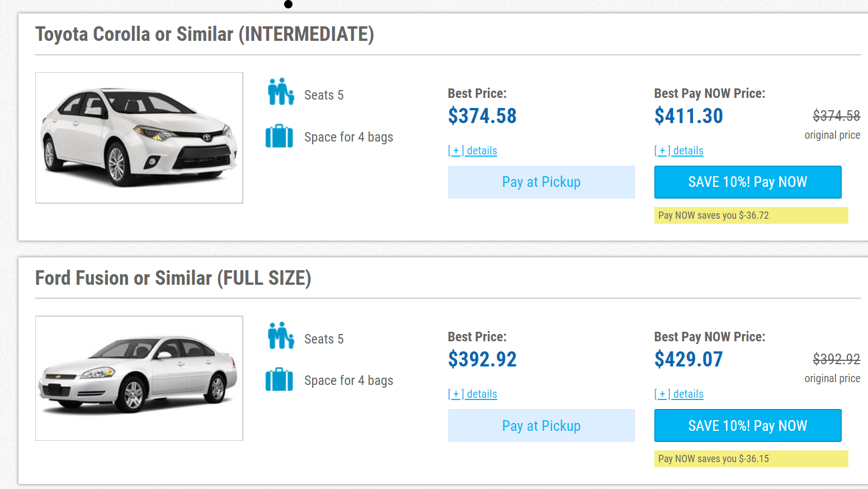Screen dimensions: 868x489
Task: Open the Toyota Corolla car photo
Action: point(139,138)
